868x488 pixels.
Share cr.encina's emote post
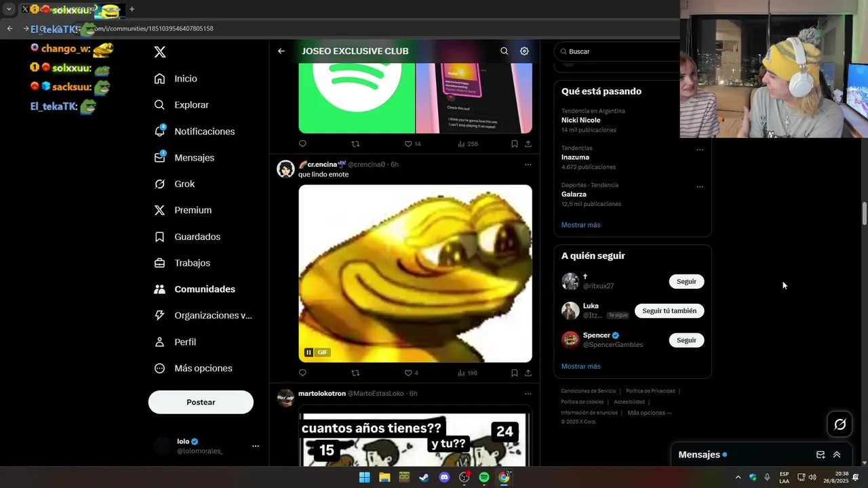click(x=528, y=373)
